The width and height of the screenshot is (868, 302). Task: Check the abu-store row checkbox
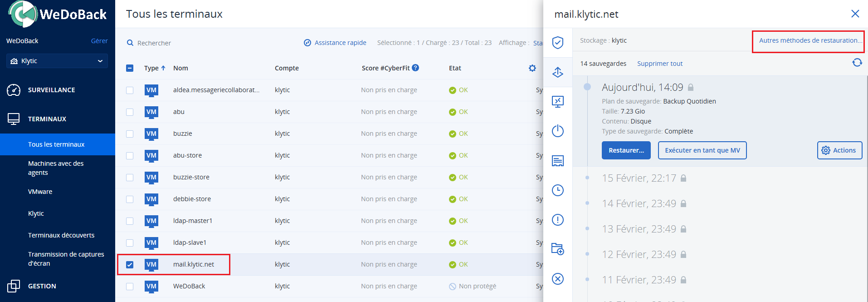130,156
